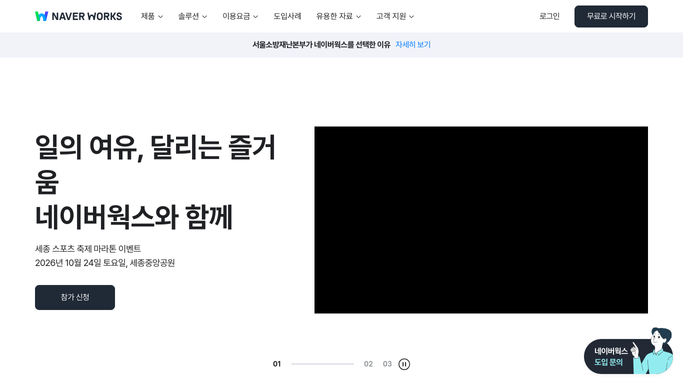Click the 로그인 link
The width and height of the screenshot is (683, 384).
549,17
